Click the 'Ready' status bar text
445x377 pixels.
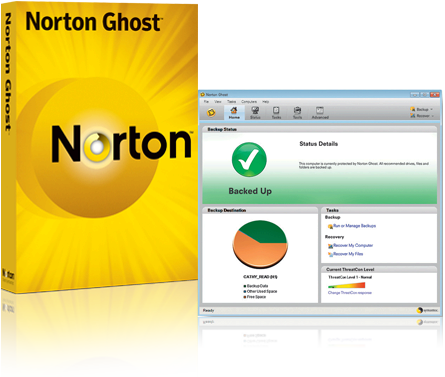[x=208, y=311]
